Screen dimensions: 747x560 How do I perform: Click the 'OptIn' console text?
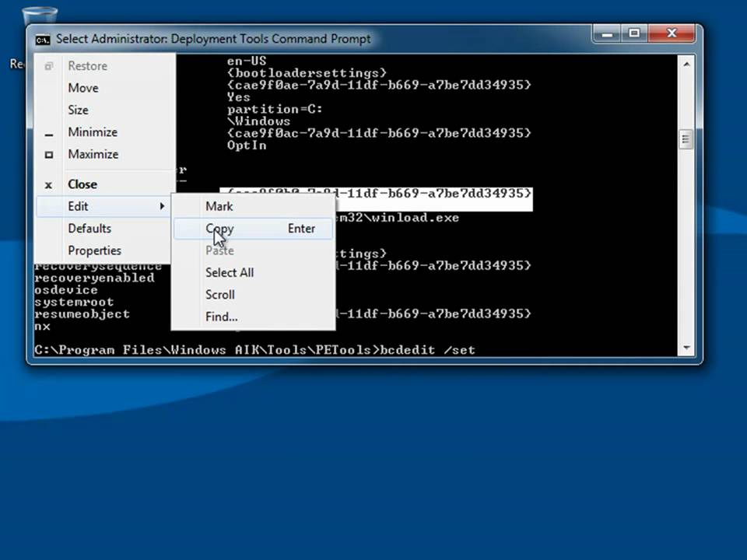coord(247,145)
